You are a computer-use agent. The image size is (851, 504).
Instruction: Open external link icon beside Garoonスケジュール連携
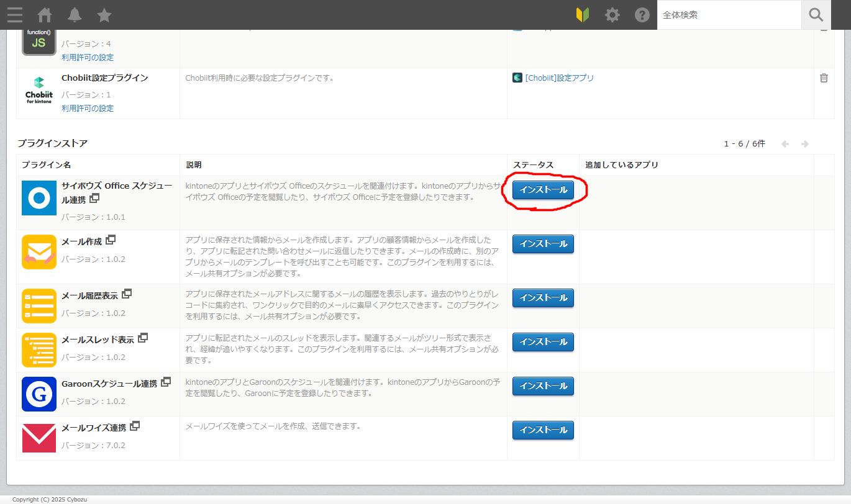coord(166,382)
